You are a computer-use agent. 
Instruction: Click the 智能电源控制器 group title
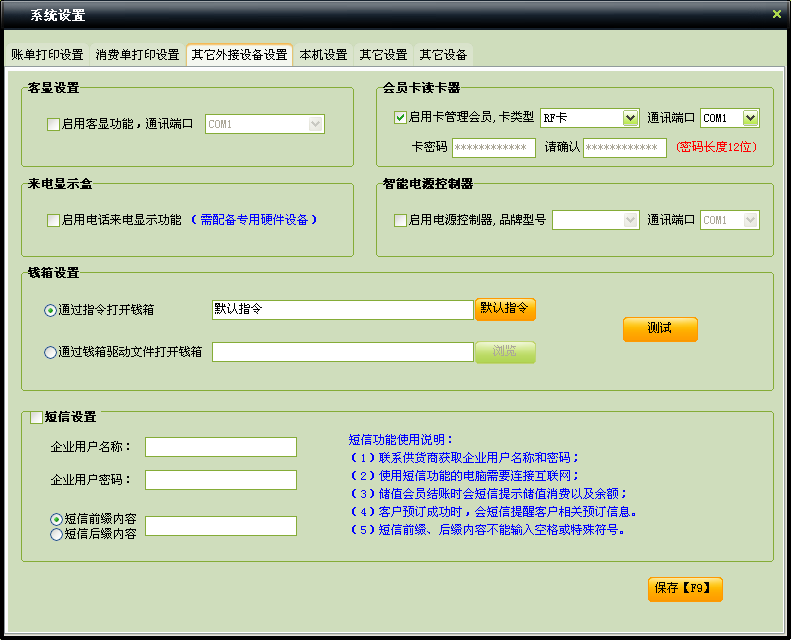428,184
